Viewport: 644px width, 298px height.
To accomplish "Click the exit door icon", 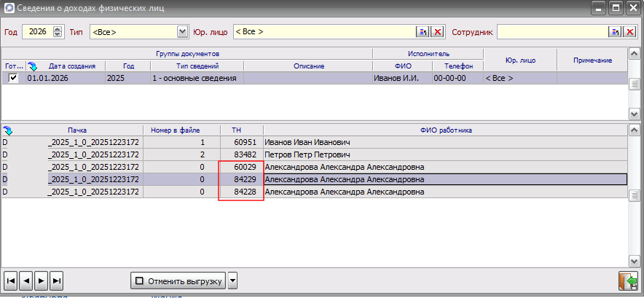I will (628, 281).
